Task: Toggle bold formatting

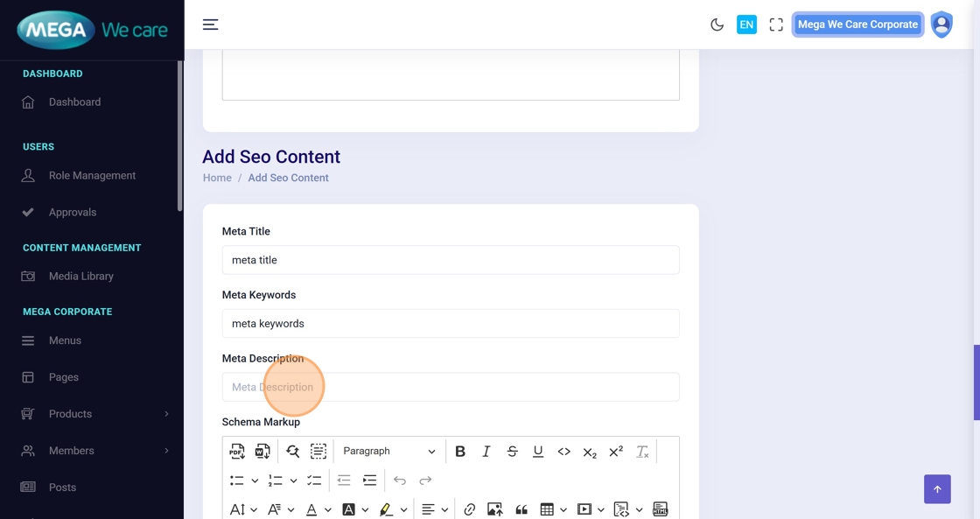Action: click(x=460, y=452)
